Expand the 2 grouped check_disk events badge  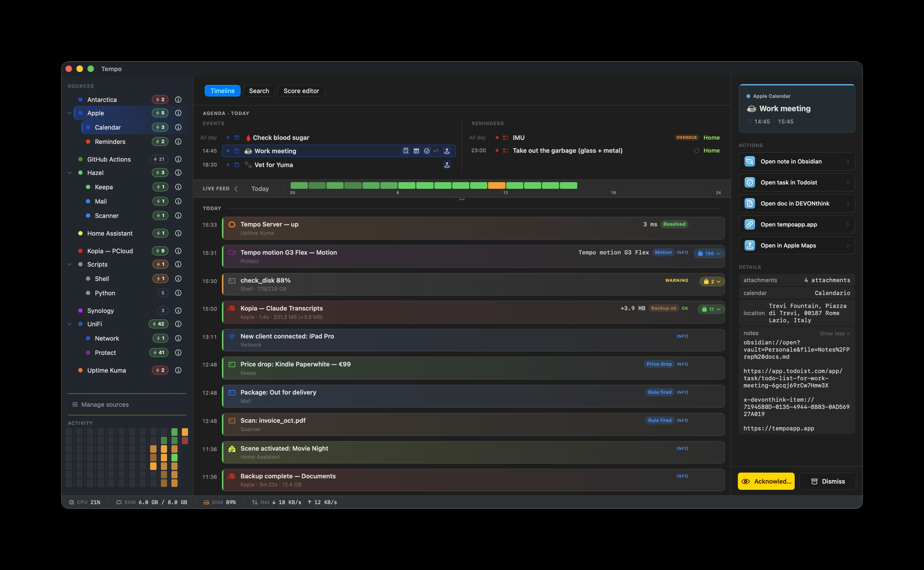pos(712,281)
